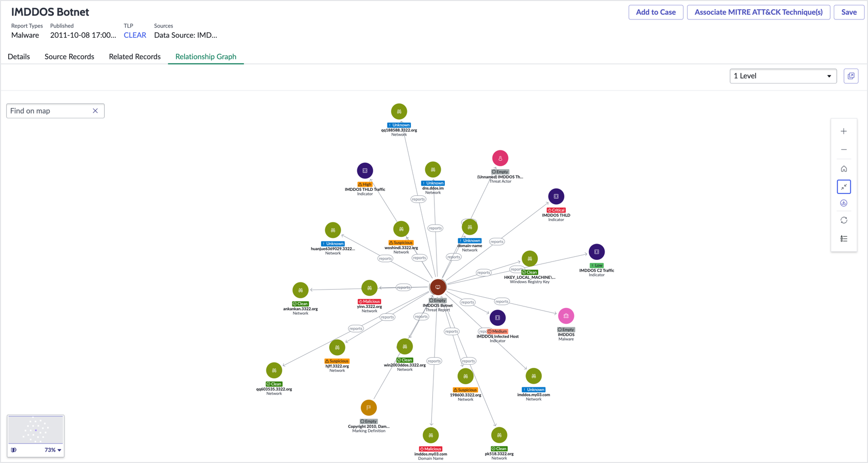Select the pk518.3322.org network node
The height and width of the screenshot is (463, 868).
click(499, 435)
